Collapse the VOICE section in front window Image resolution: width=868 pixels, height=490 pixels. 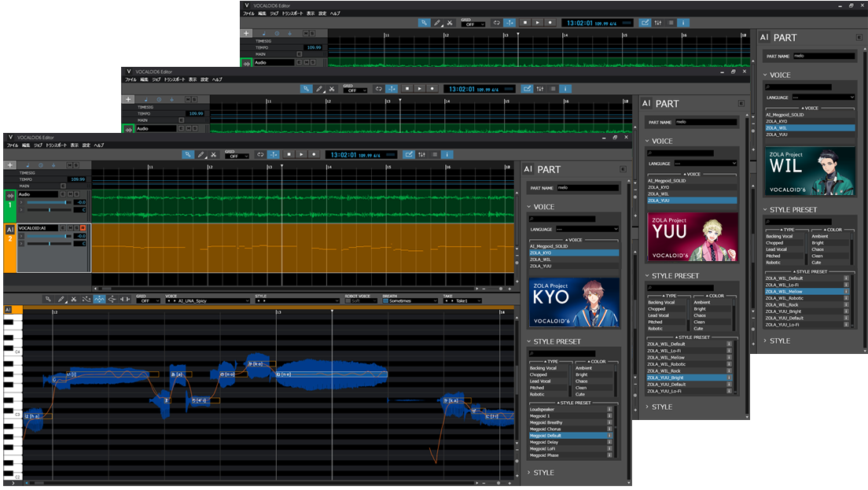point(529,207)
